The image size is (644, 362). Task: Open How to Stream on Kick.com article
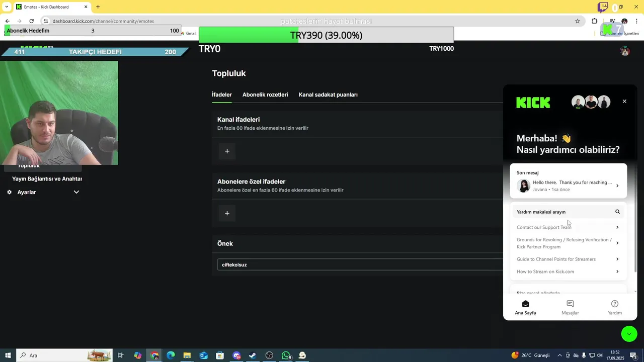click(569, 271)
